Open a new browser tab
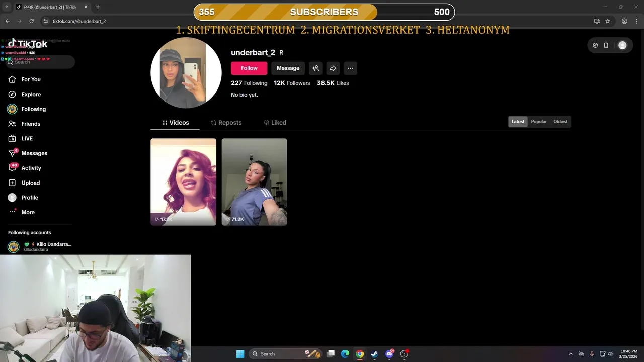644x362 pixels. point(98,7)
